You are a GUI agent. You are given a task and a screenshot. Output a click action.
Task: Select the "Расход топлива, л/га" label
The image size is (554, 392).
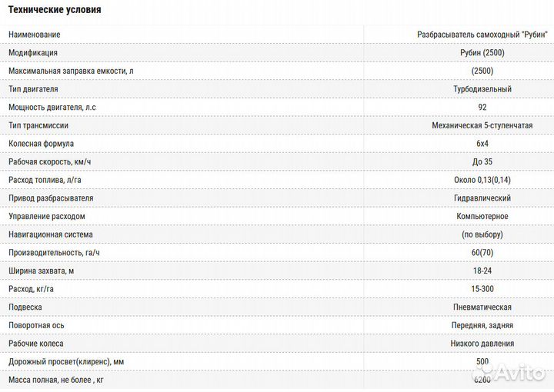tap(44, 180)
